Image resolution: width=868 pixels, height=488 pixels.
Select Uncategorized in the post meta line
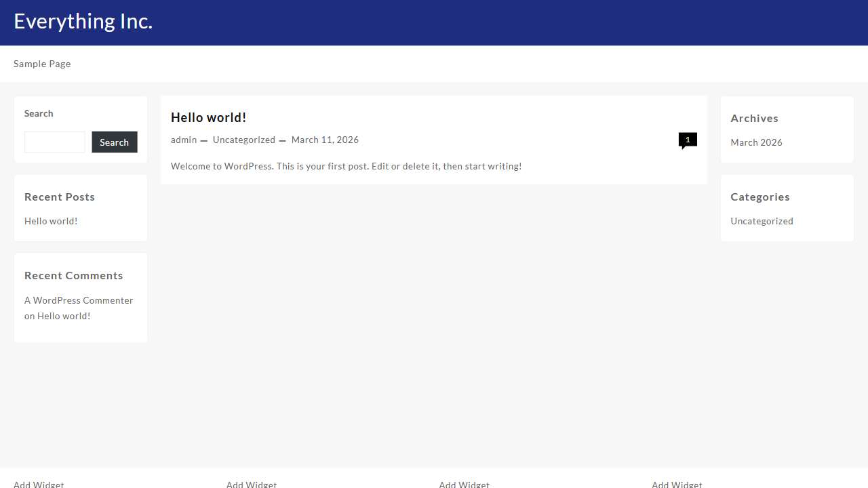[x=243, y=140]
